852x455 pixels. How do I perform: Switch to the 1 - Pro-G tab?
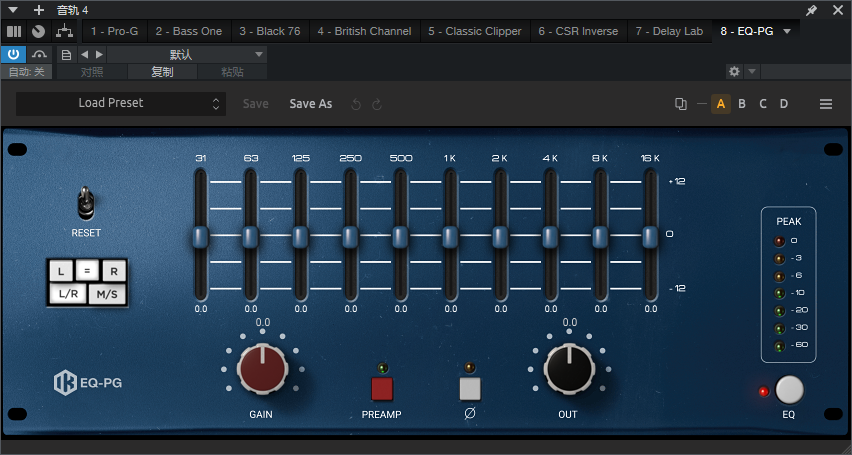coord(115,32)
